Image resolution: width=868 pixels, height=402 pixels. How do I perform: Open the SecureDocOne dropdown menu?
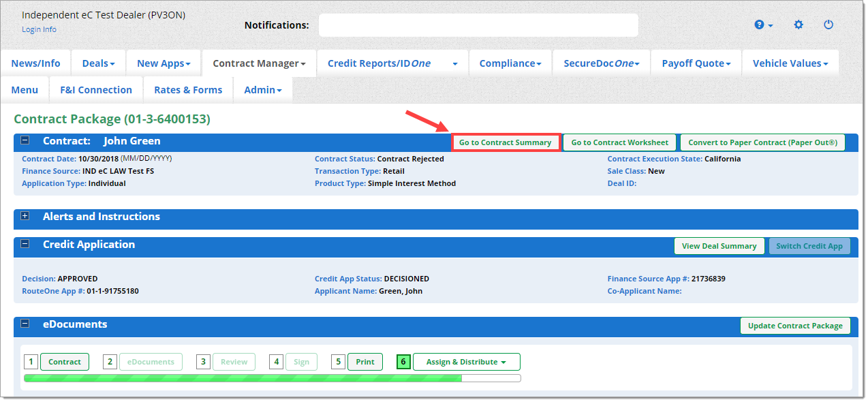tap(602, 63)
